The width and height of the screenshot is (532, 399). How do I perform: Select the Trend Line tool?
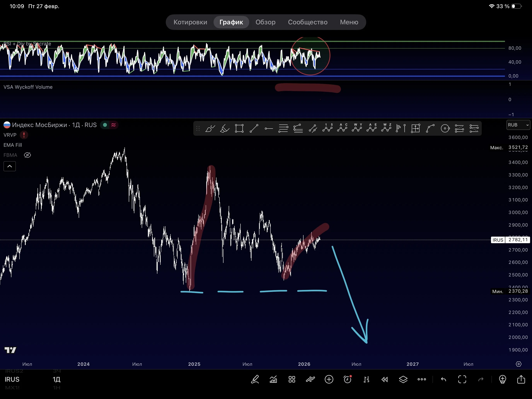pyautogui.click(x=254, y=128)
